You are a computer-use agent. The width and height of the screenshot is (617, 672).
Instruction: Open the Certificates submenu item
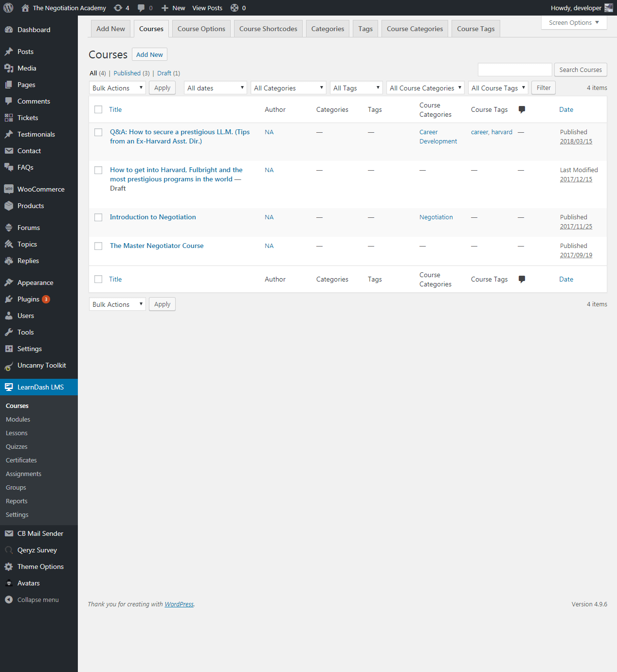(21, 460)
